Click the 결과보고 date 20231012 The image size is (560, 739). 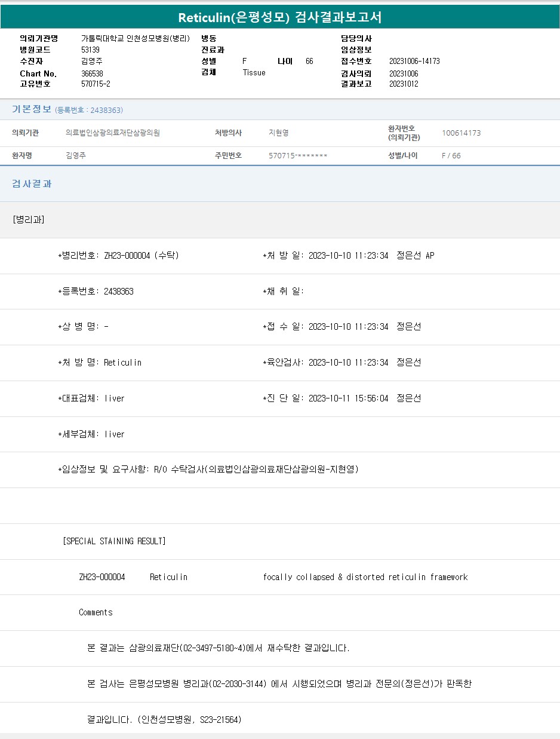pyautogui.click(x=404, y=84)
